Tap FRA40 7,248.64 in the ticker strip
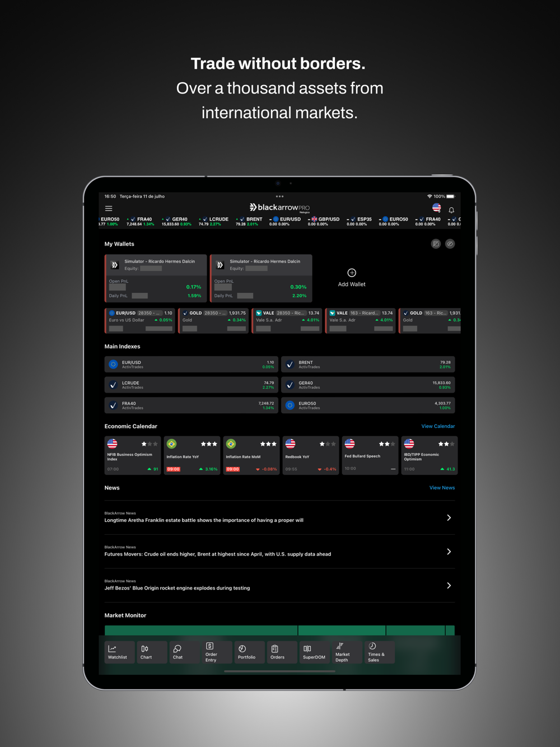Image resolution: width=560 pixels, height=747 pixels. (x=141, y=221)
